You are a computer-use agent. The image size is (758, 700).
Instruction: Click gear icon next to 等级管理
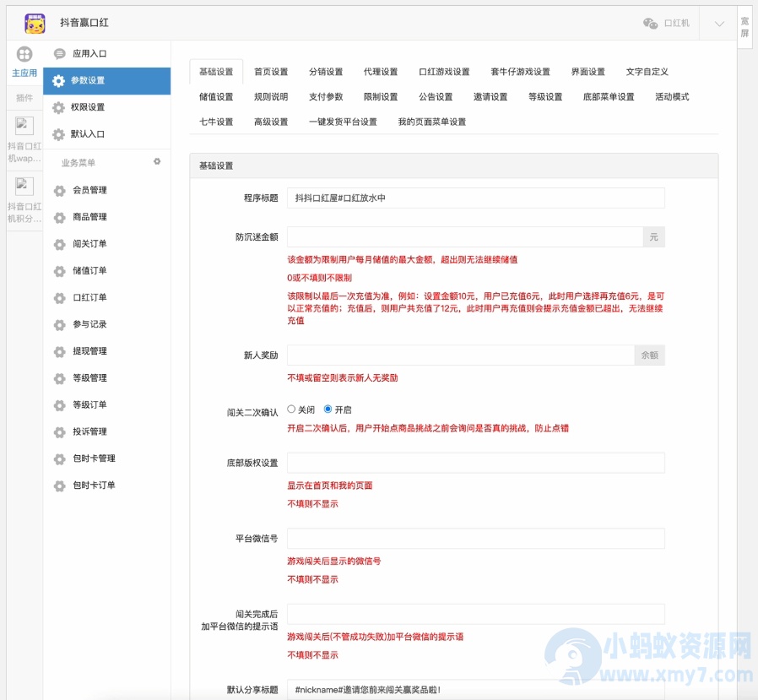coord(59,378)
